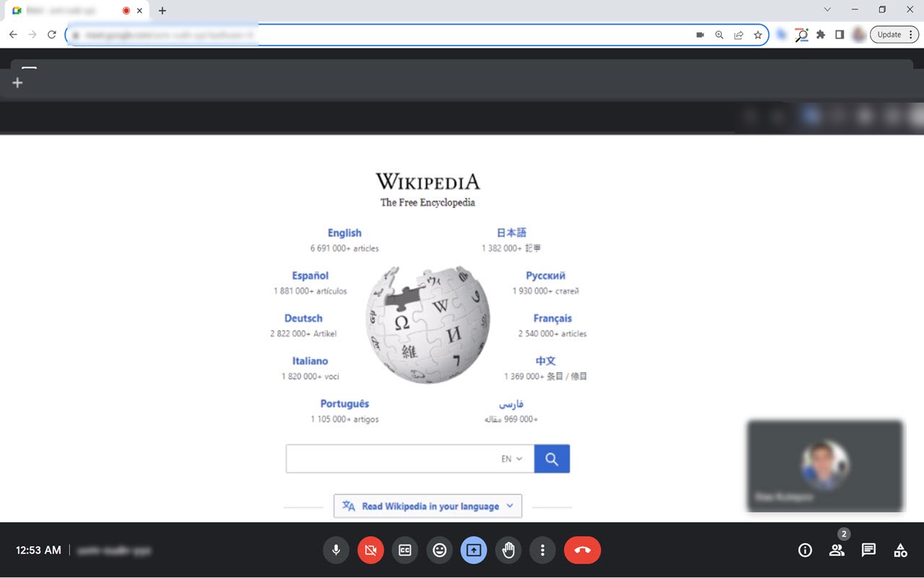924x578 pixels.
Task: Stop presenting via present screen button
Action: tap(474, 550)
